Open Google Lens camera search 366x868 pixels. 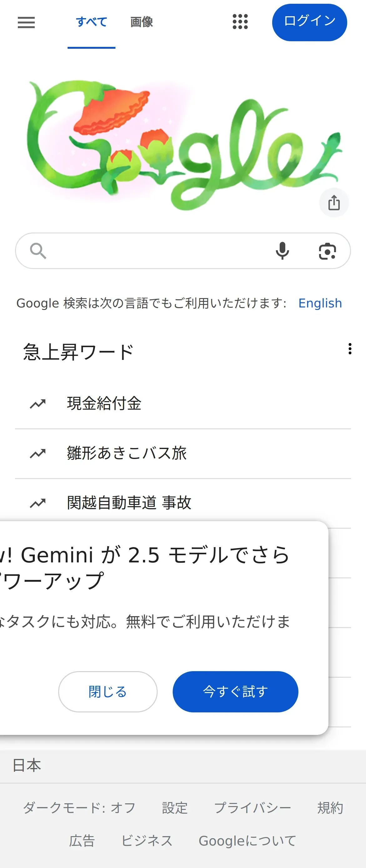point(327,251)
